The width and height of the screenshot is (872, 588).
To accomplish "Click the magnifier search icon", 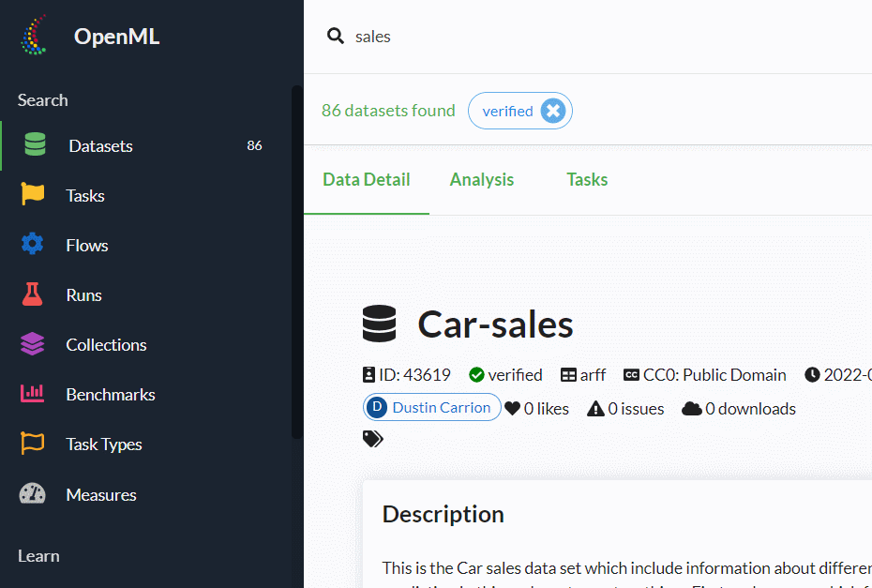I will 335,36.
